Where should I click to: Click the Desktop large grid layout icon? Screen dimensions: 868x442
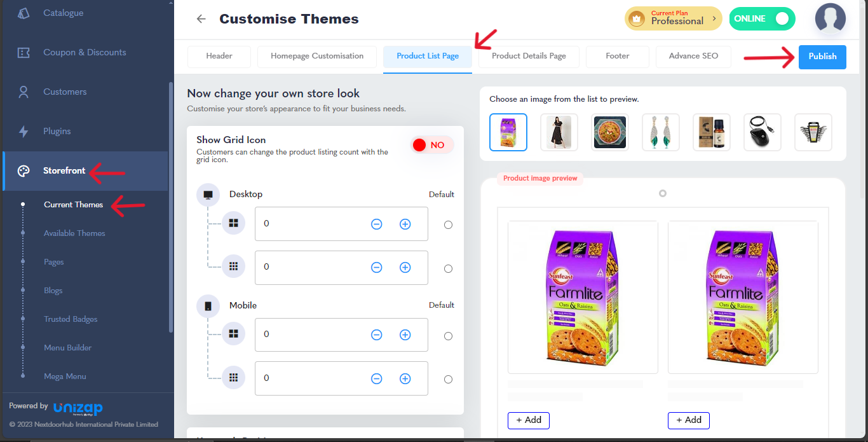[x=233, y=223]
